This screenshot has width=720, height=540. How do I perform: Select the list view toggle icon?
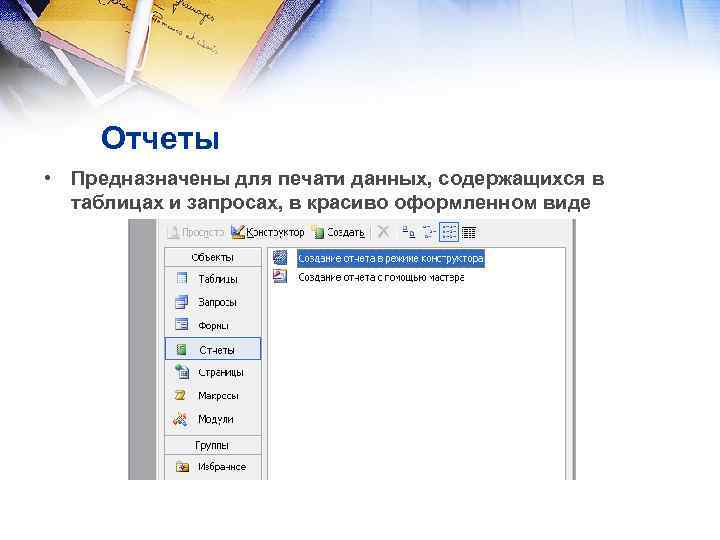click(x=449, y=232)
